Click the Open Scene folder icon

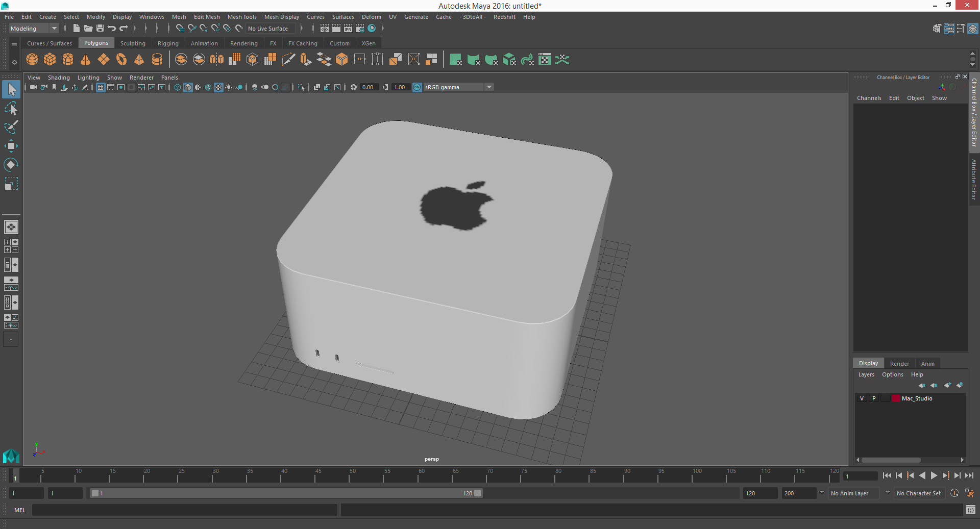[88, 29]
